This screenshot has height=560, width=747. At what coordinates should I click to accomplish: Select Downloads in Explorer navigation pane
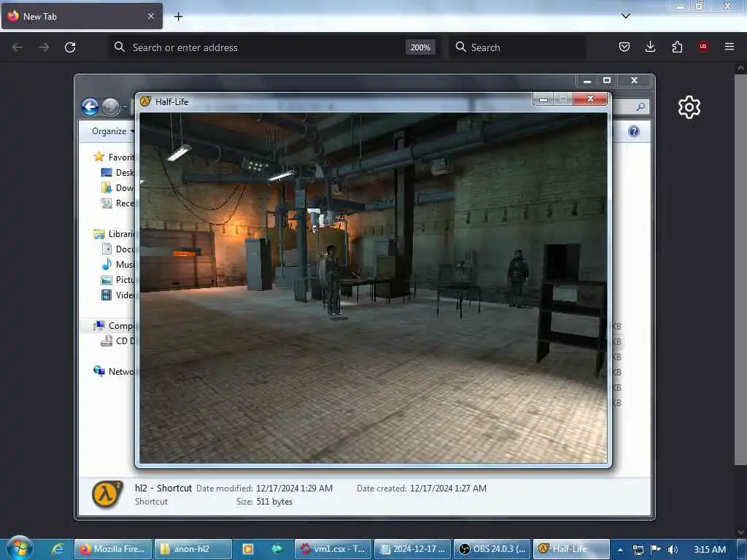coord(118,187)
